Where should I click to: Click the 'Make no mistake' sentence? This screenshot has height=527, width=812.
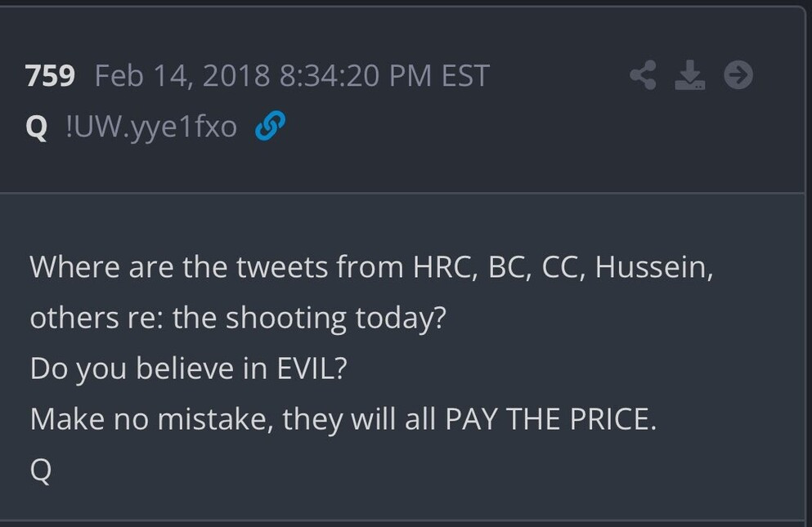pyautogui.click(x=343, y=419)
